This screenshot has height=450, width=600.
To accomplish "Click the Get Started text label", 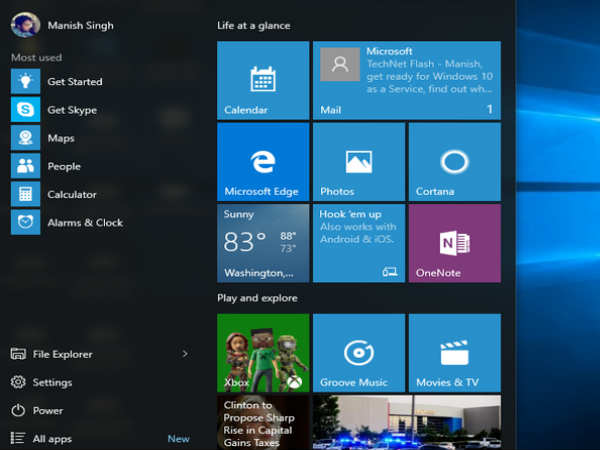I will (75, 82).
